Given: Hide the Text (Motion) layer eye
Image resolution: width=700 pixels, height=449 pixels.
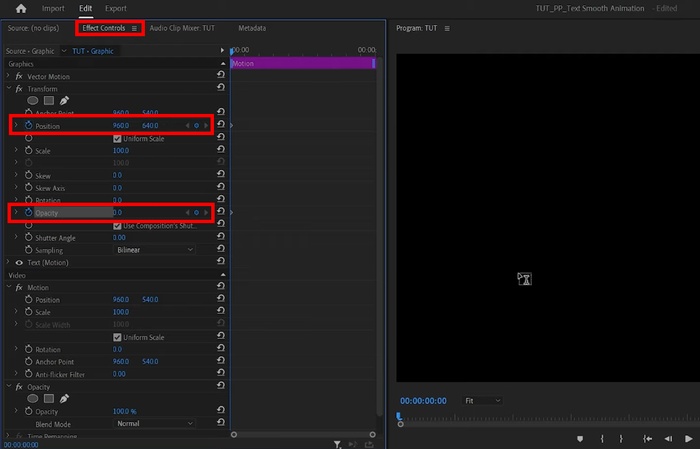Looking at the screenshot, I should click(x=19, y=262).
